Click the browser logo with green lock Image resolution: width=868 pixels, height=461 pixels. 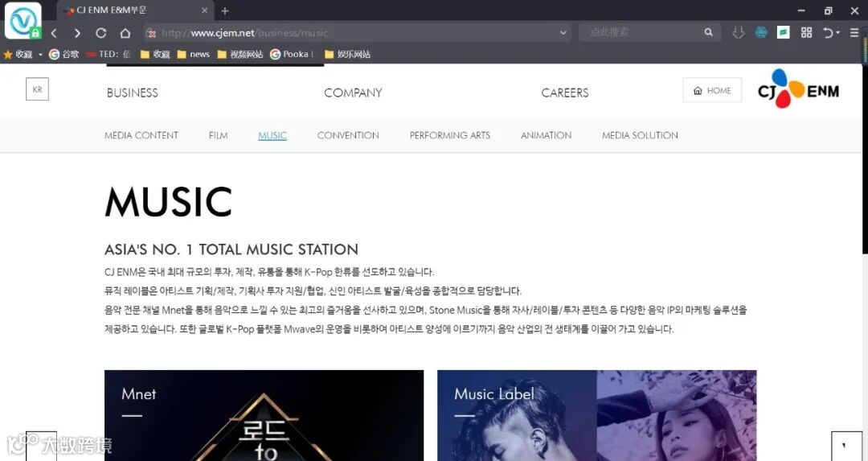tap(23, 20)
